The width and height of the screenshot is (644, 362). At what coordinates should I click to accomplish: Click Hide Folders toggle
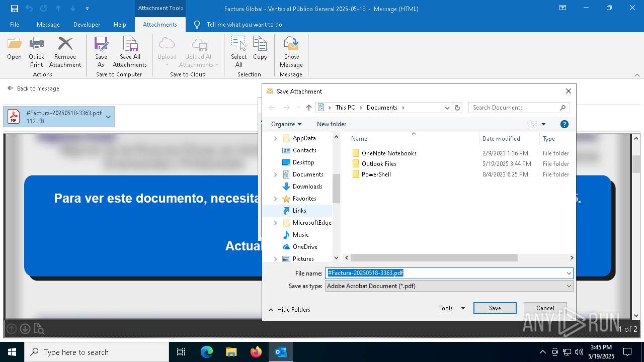tap(289, 310)
